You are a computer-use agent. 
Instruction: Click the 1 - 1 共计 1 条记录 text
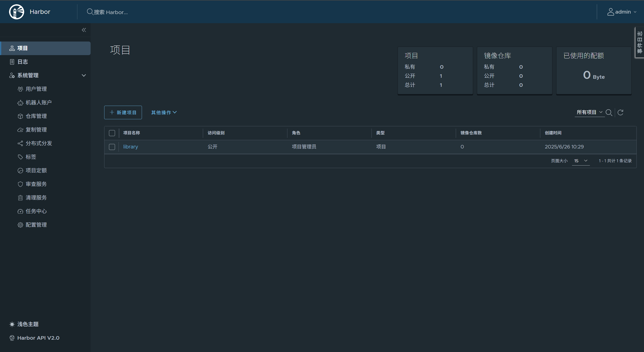(615, 161)
